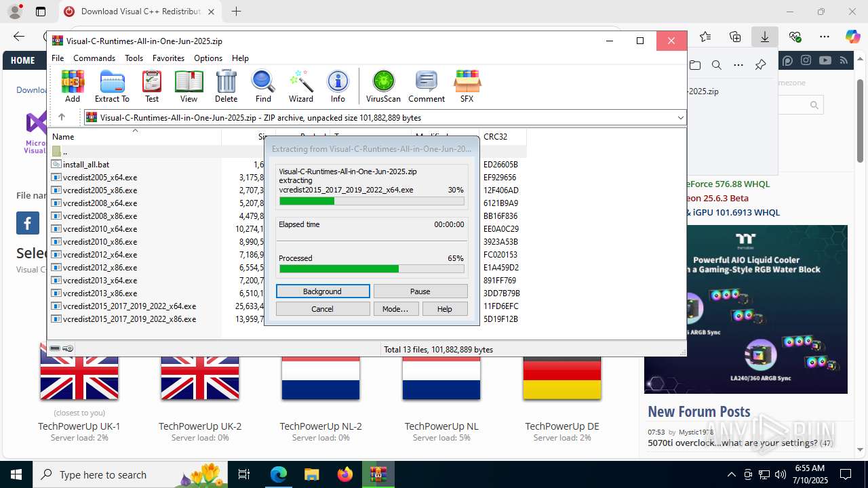The width and height of the screenshot is (868, 488).
Task: Open Task View on taskbar
Action: point(245,474)
